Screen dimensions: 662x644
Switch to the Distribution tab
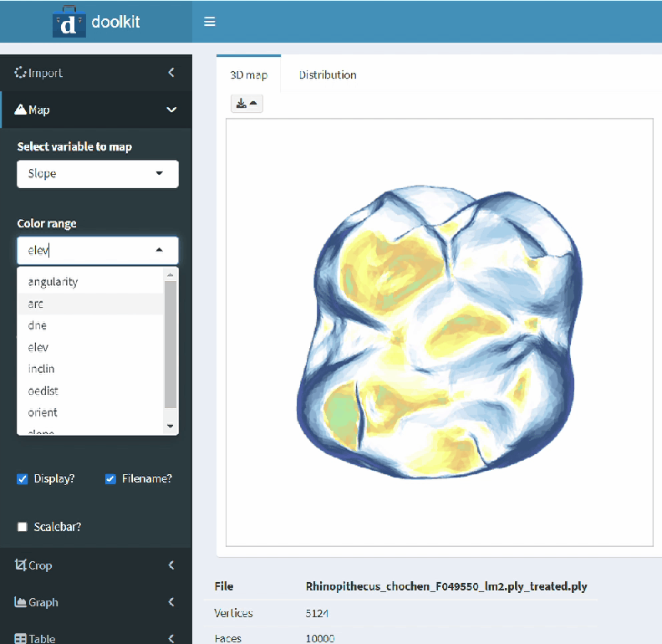click(328, 74)
